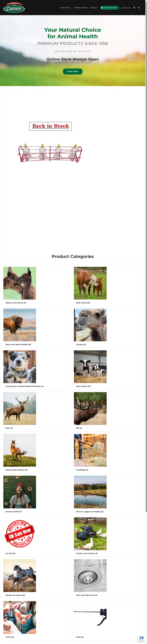This screenshot has width=147, height=644.
Task: Select the Sink and Toilet Care image
Action: 90,575
